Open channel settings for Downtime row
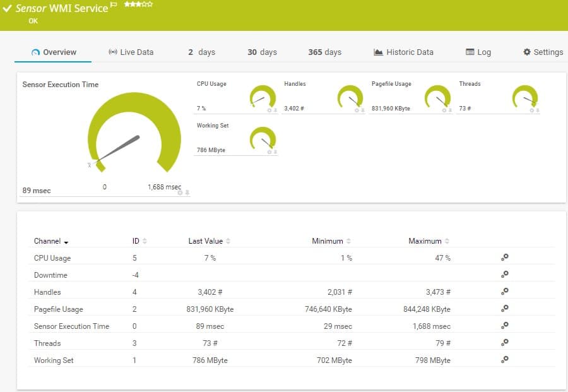This screenshot has width=568, height=392. [505, 274]
